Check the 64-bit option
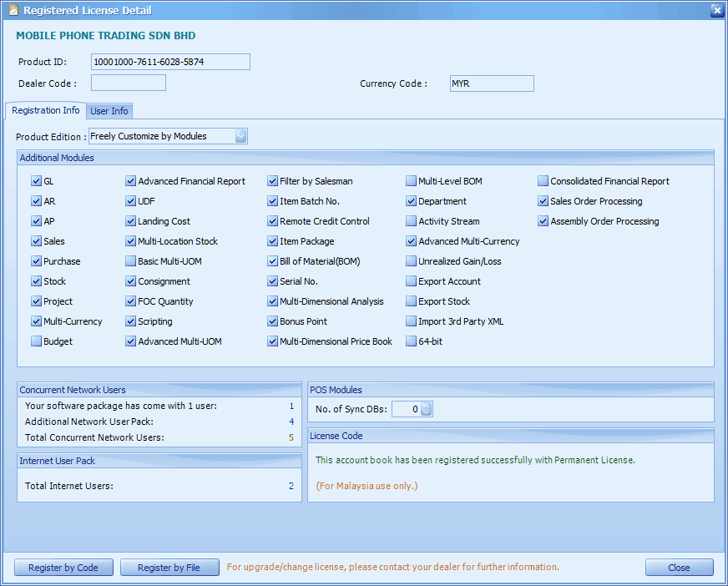The height and width of the screenshot is (586, 728). [411, 341]
